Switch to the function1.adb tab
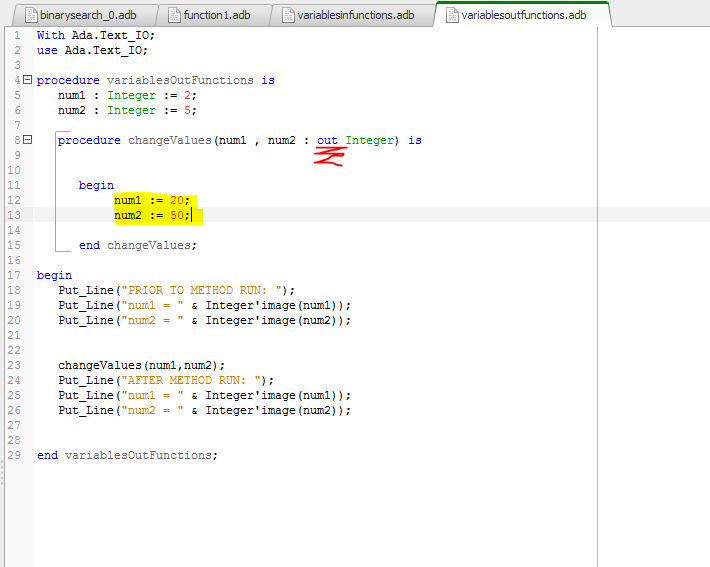 pos(213,15)
